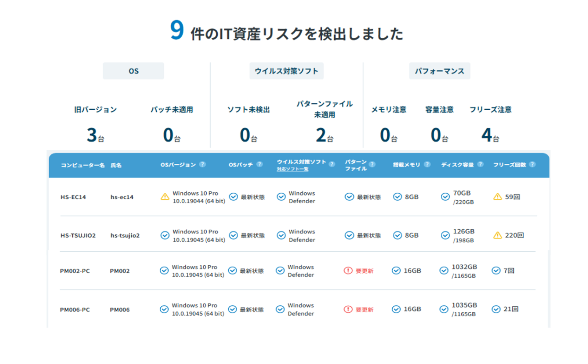Switch to the ウイルス対策ソフト category
The width and height of the screenshot is (588, 364).
[x=286, y=71]
